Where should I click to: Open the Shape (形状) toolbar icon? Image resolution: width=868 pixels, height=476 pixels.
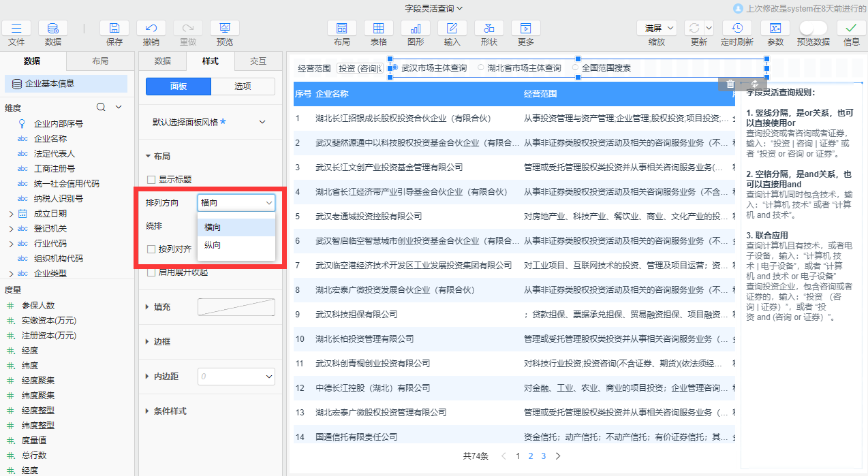click(489, 29)
